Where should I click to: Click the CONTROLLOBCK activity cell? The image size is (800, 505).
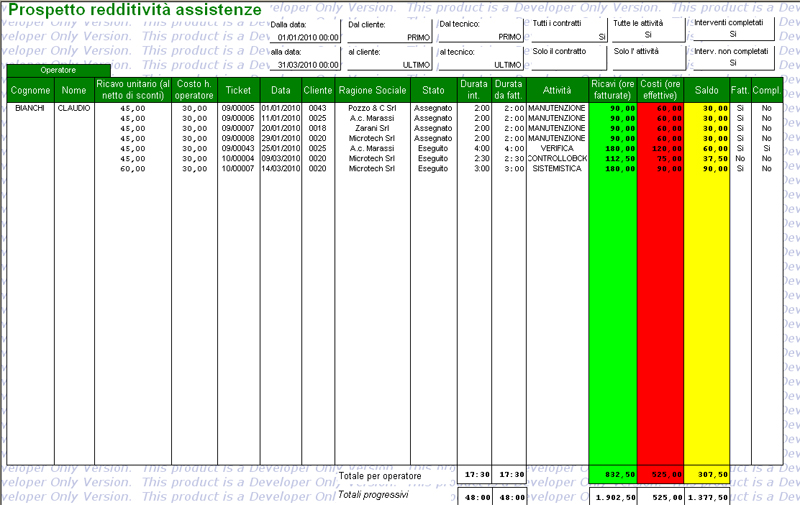[x=557, y=159]
